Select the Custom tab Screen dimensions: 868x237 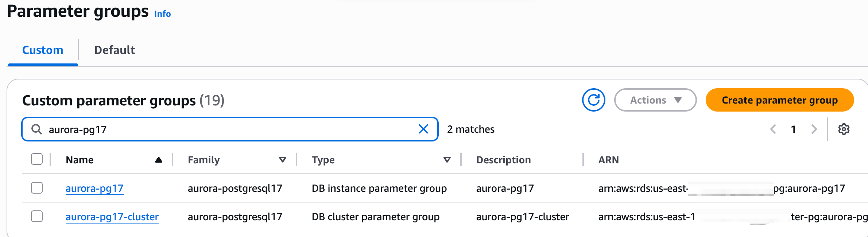click(x=43, y=50)
